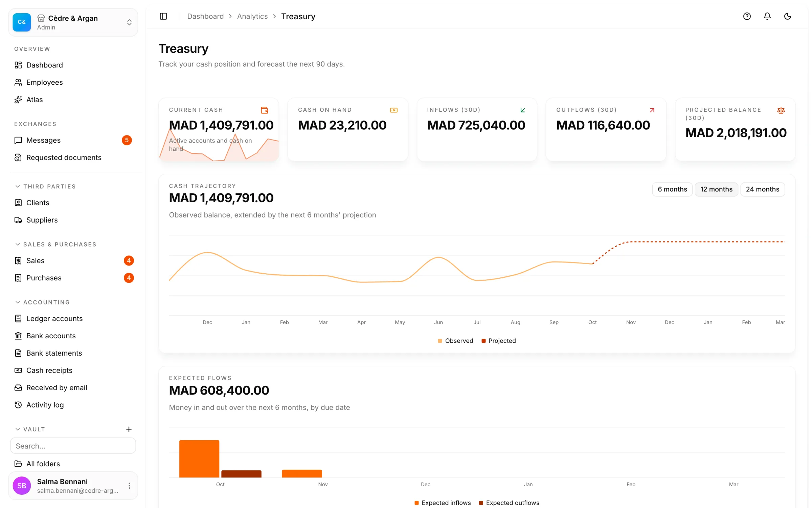Open the Purchases section

pyautogui.click(x=73, y=278)
